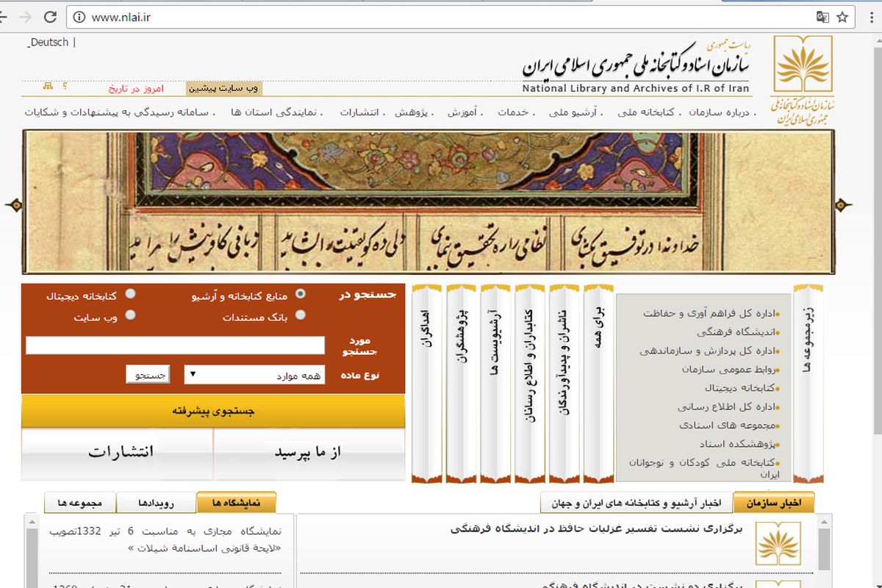Choose وب سایت as search scope
Image resolution: width=882 pixels, height=588 pixels.
click(x=132, y=315)
